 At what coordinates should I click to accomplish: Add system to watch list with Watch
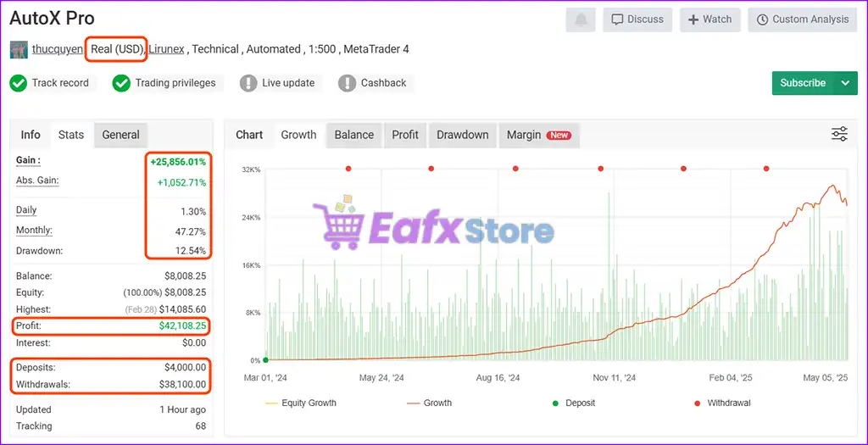pyautogui.click(x=709, y=20)
